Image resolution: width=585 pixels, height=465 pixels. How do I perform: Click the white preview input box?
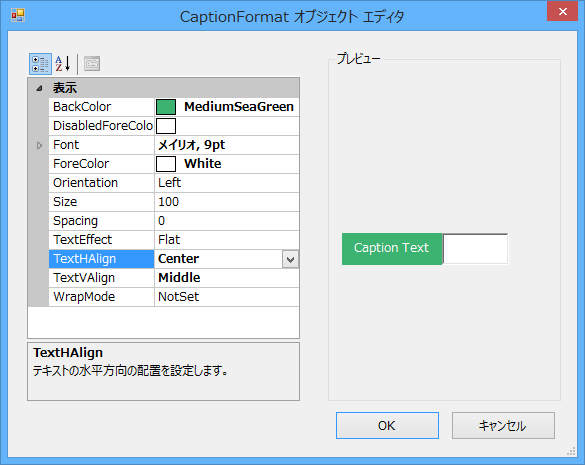tap(475, 249)
